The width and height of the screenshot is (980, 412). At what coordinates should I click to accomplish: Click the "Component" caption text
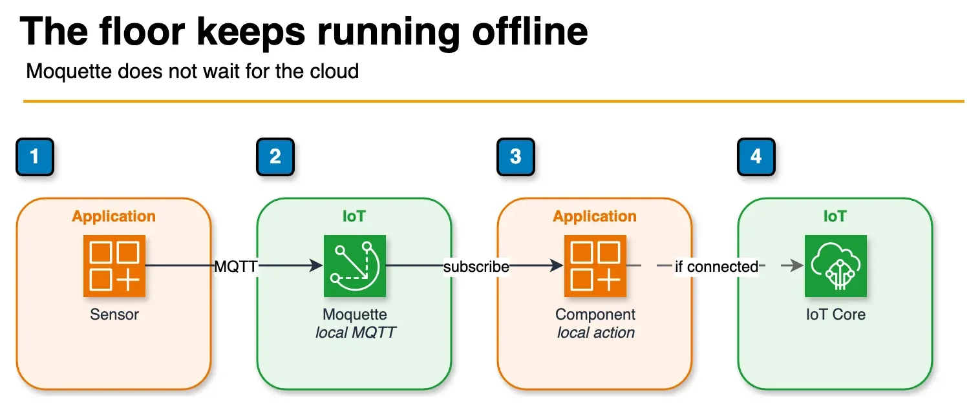click(595, 314)
